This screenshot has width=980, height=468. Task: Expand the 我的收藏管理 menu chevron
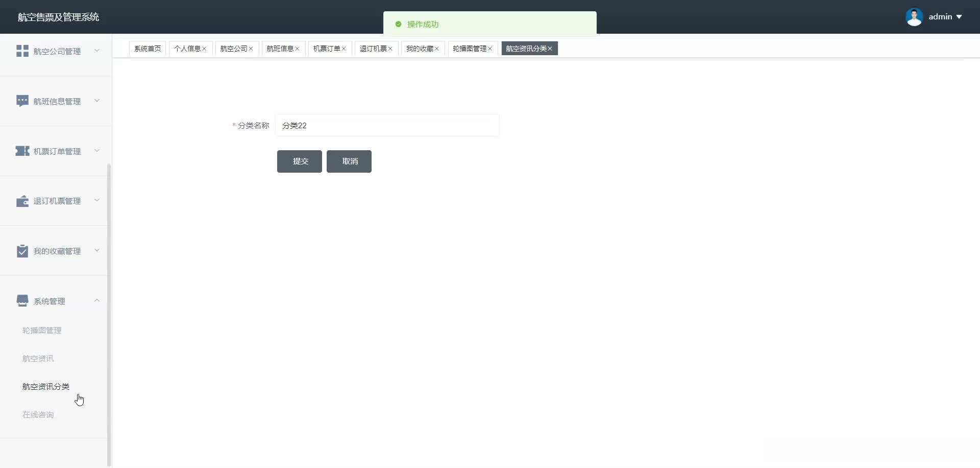pos(97,250)
